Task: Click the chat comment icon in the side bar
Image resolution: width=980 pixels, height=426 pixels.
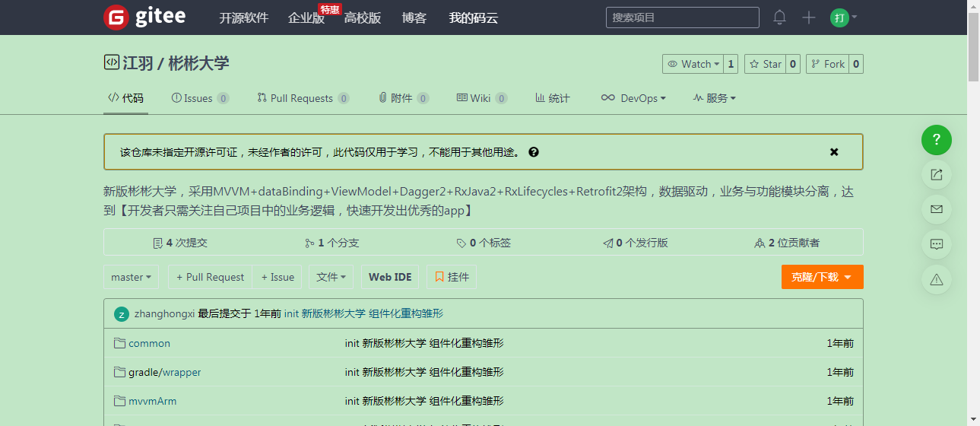Action: tap(937, 244)
